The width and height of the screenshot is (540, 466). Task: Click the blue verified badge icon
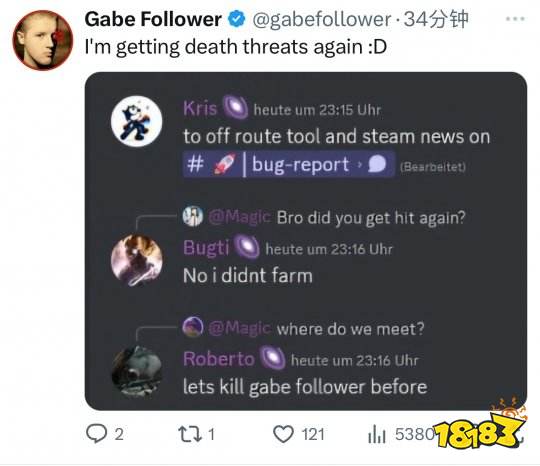(237, 19)
